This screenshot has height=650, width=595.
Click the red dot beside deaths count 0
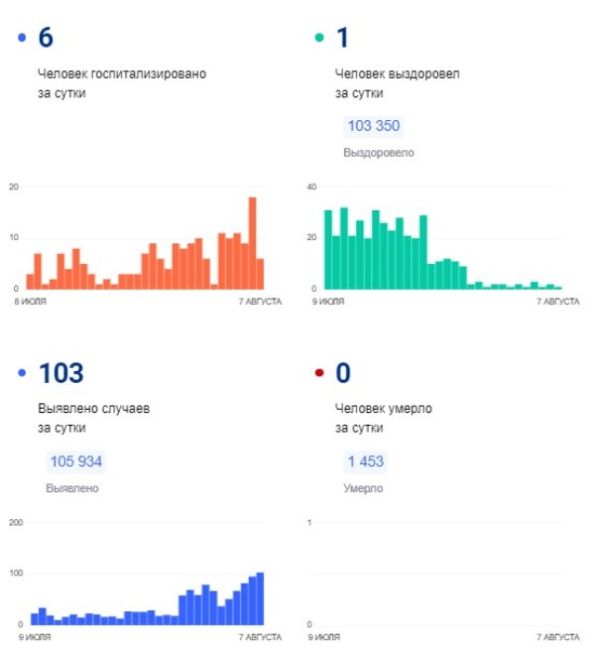point(319,373)
